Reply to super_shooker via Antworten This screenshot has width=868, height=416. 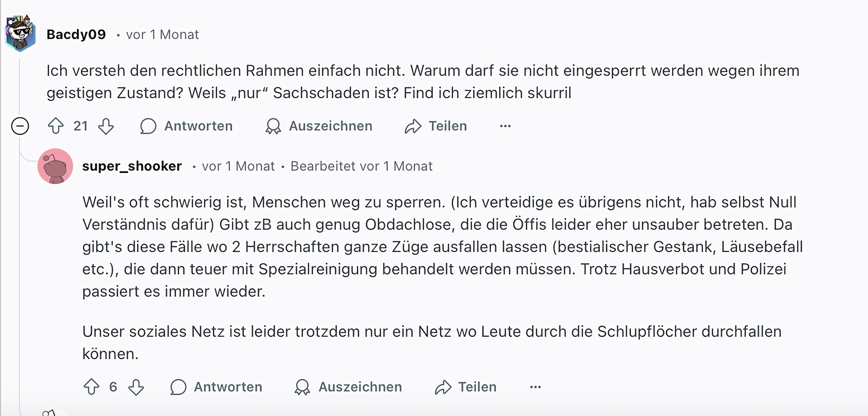click(x=216, y=387)
